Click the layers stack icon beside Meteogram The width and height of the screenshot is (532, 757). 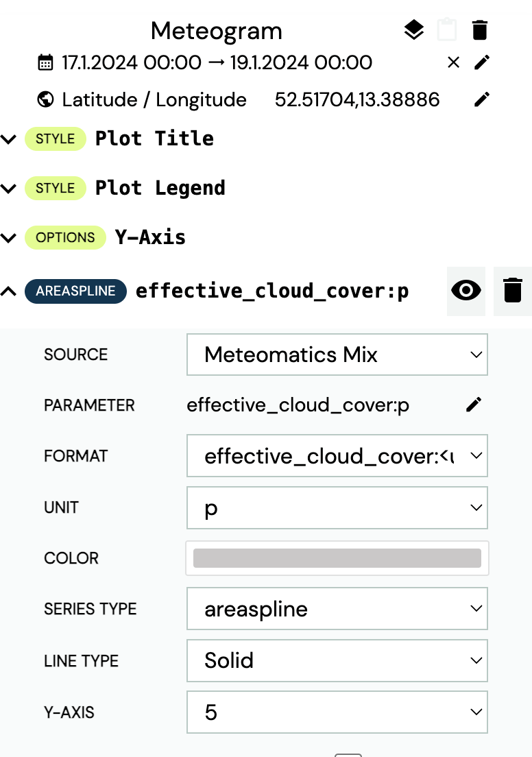click(x=414, y=30)
